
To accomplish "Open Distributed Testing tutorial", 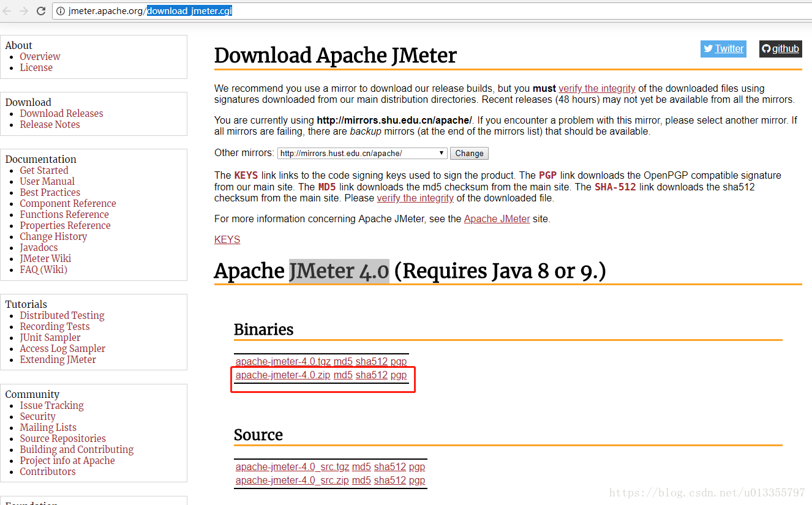I will point(62,315).
